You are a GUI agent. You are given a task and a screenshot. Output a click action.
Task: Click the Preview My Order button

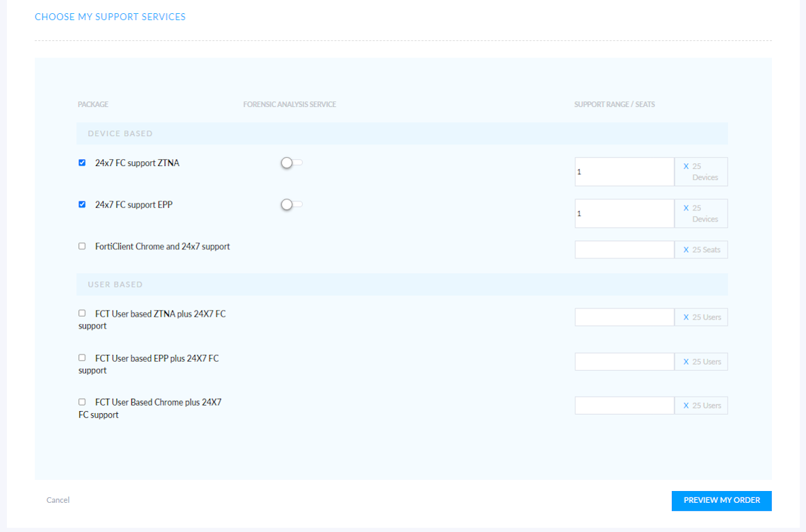coord(721,500)
